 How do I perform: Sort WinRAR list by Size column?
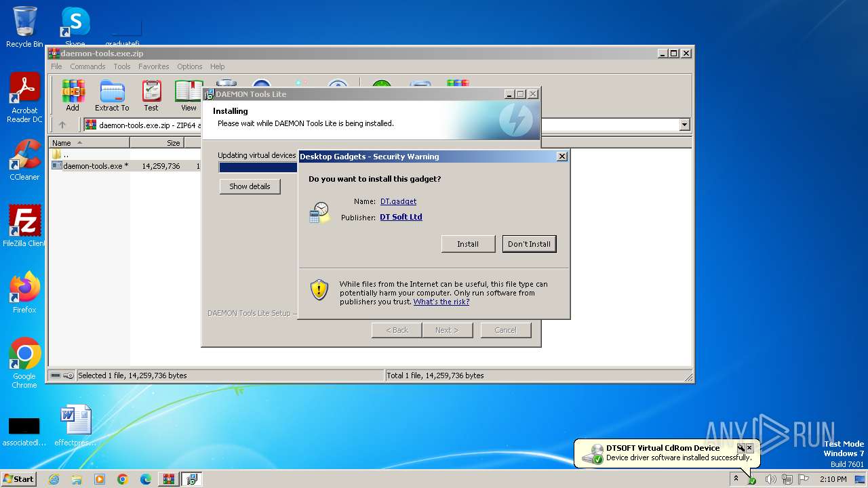click(157, 143)
